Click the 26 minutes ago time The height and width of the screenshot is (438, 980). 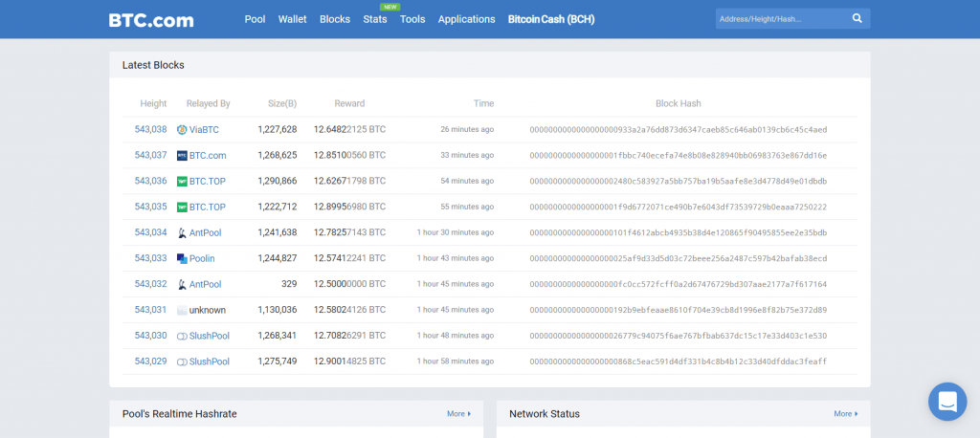tap(467, 130)
